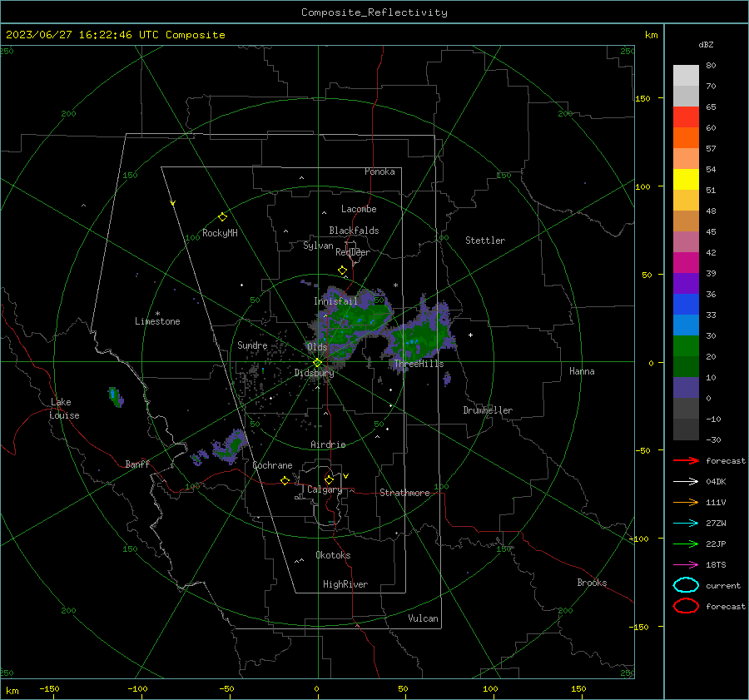The height and width of the screenshot is (700, 749).
Task: Click the red swatch in dBZ color scale
Action: point(686,117)
